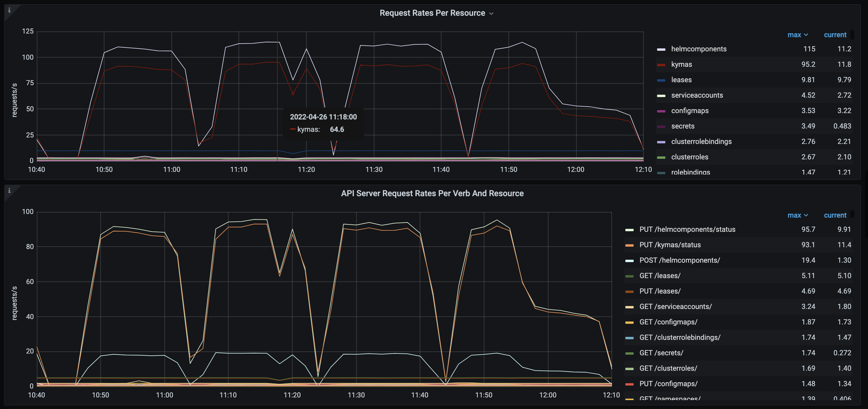This screenshot has width=868, height=409.
Task: Click info icon on Request Rates panel
Action: (x=9, y=10)
